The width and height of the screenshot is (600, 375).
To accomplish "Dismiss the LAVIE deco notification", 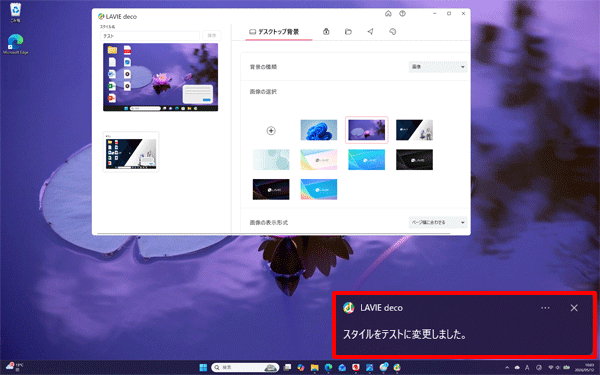I will (574, 308).
